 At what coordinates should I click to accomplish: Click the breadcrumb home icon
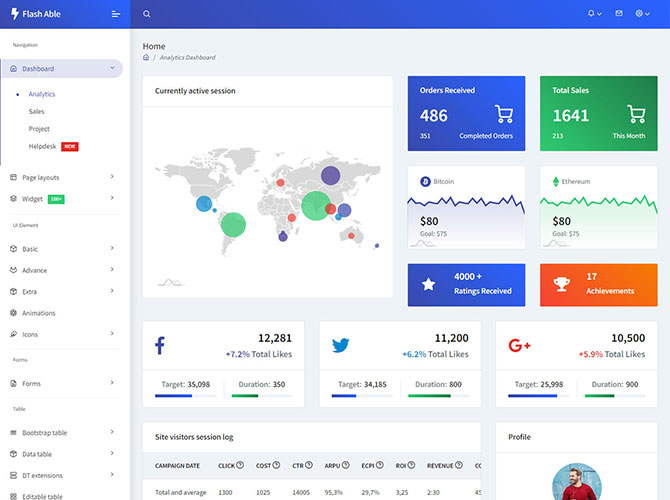(x=146, y=57)
